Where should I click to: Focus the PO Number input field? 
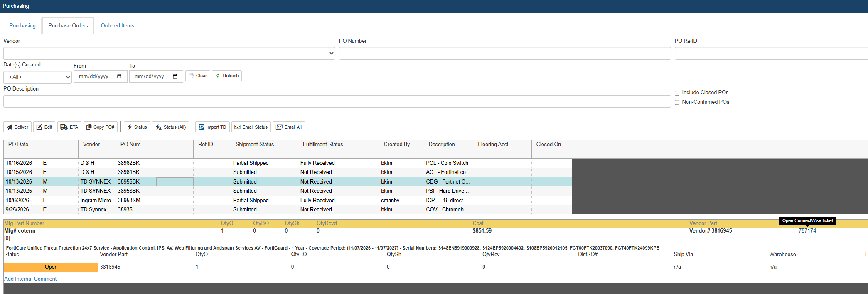[505, 53]
